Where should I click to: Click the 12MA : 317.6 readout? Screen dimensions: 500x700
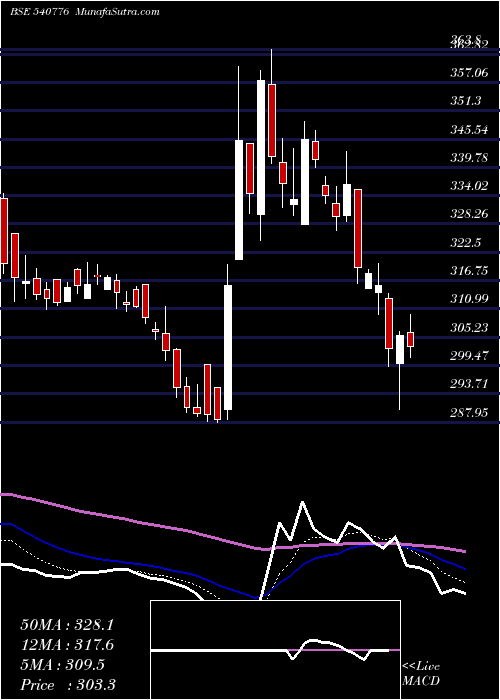coord(67,645)
